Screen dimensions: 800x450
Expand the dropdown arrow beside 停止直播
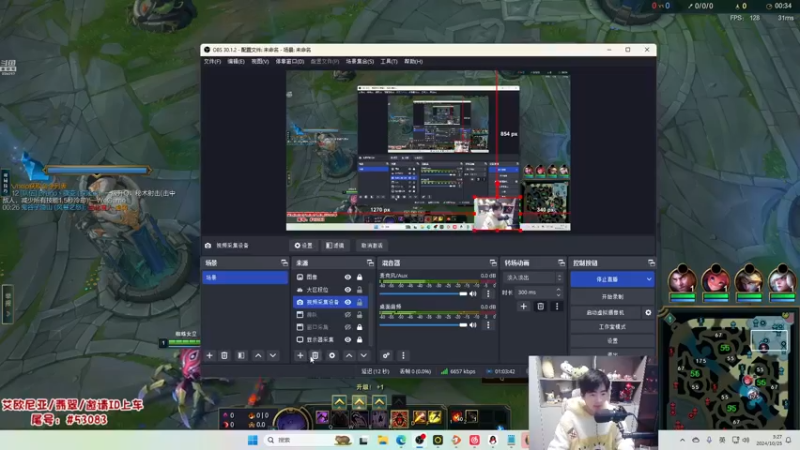coord(649,279)
